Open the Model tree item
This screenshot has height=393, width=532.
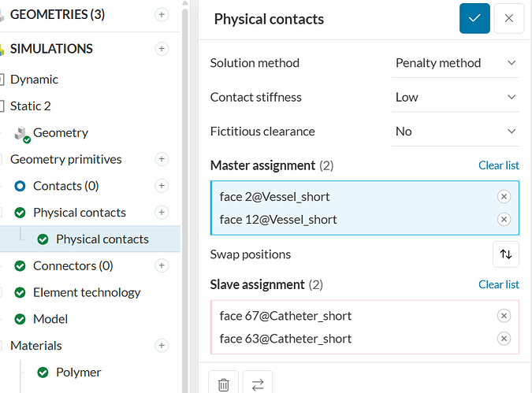50,319
